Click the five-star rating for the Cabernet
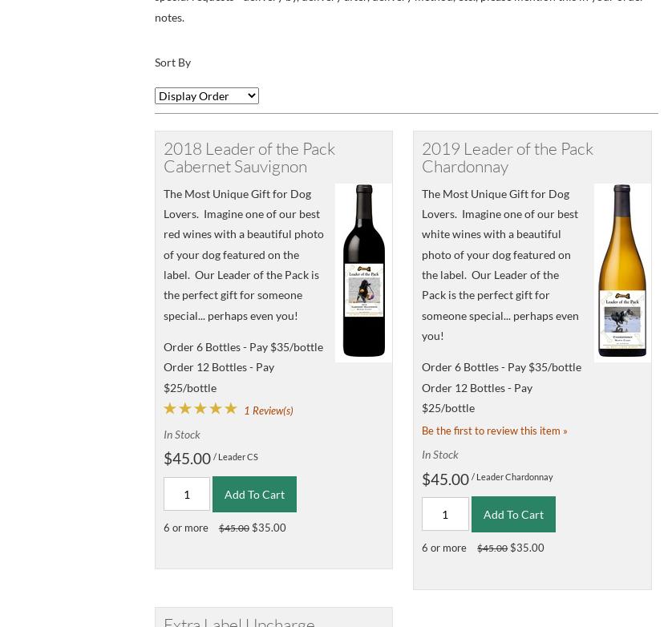This screenshot has height=627, width=672. [200, 408]
